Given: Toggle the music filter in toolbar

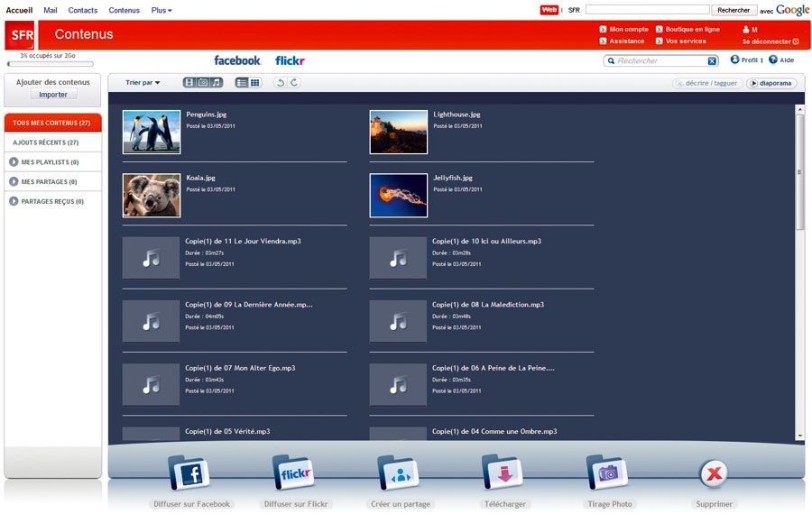Looking at the screenshot, I should pos(217,82).
